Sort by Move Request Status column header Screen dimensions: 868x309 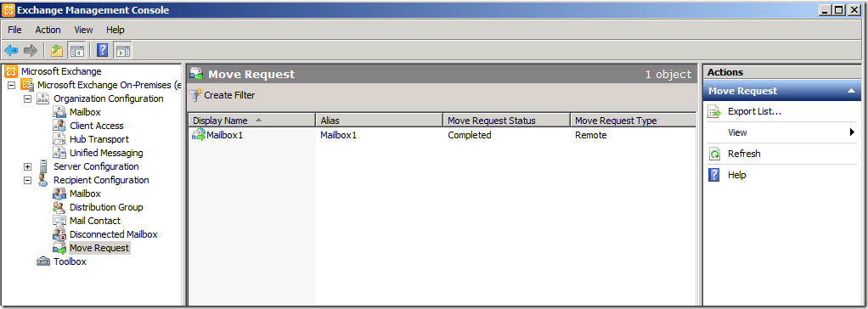pyautogui.click(x=506, y=121)
